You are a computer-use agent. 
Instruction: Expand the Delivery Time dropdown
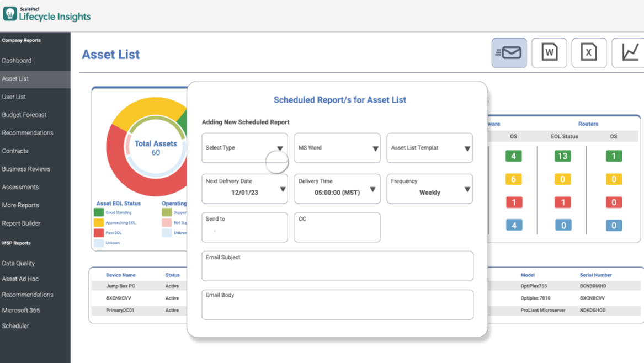click(x=337, y=189)
